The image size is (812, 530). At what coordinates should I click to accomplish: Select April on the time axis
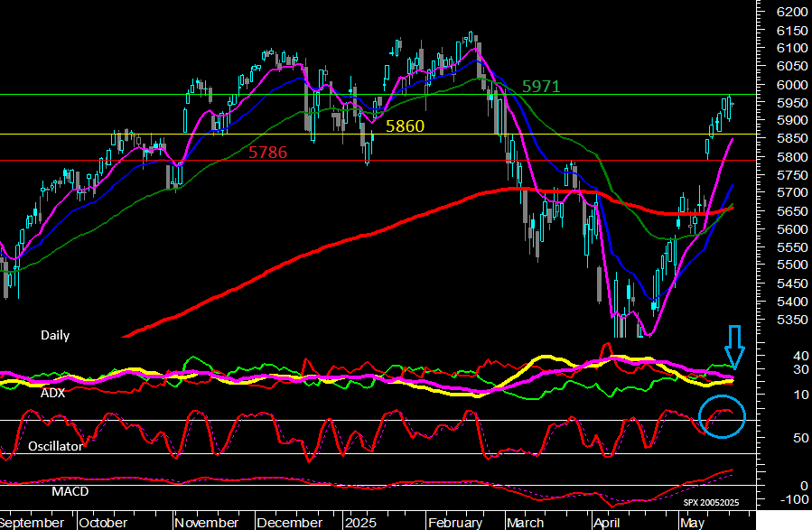(606, 523)
